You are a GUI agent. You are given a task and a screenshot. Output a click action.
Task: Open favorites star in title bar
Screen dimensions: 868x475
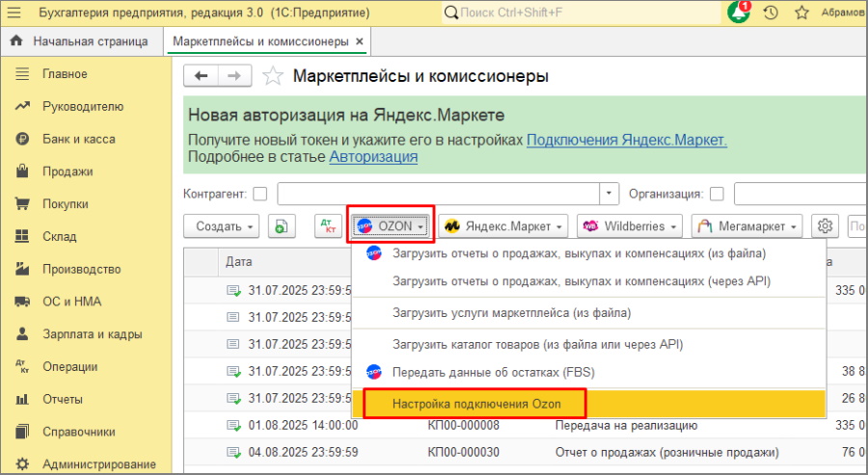801,13
